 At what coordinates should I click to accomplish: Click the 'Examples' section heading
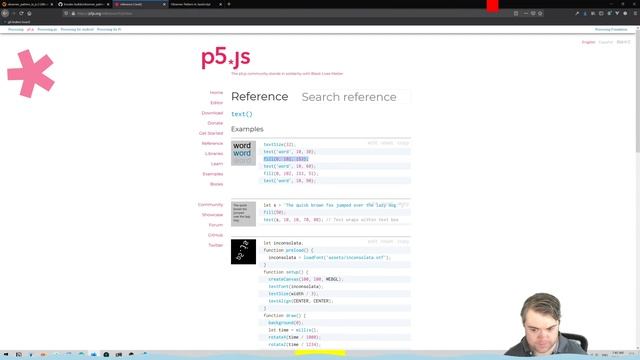pyautogui.click(x=247, y=129)
